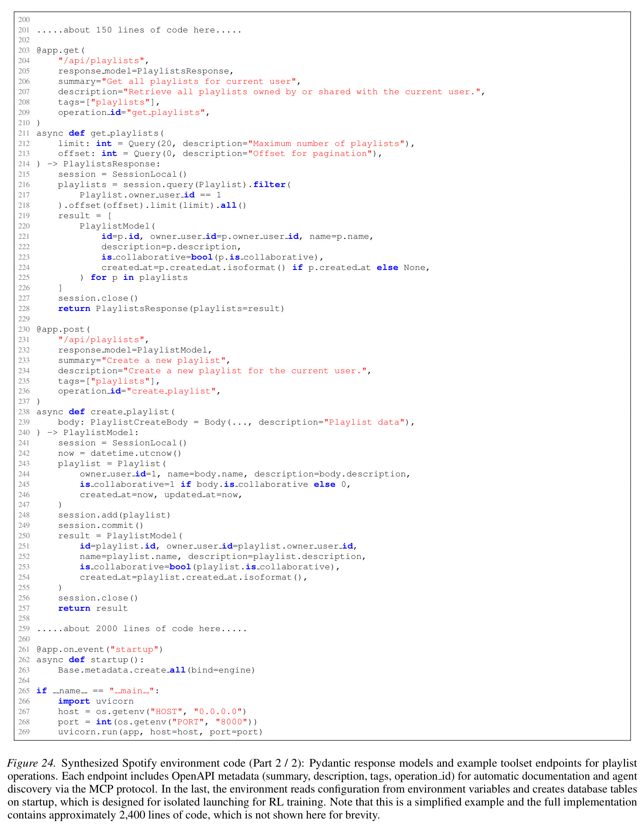Click 'import uvicorn' on line 266

(96, 701)
